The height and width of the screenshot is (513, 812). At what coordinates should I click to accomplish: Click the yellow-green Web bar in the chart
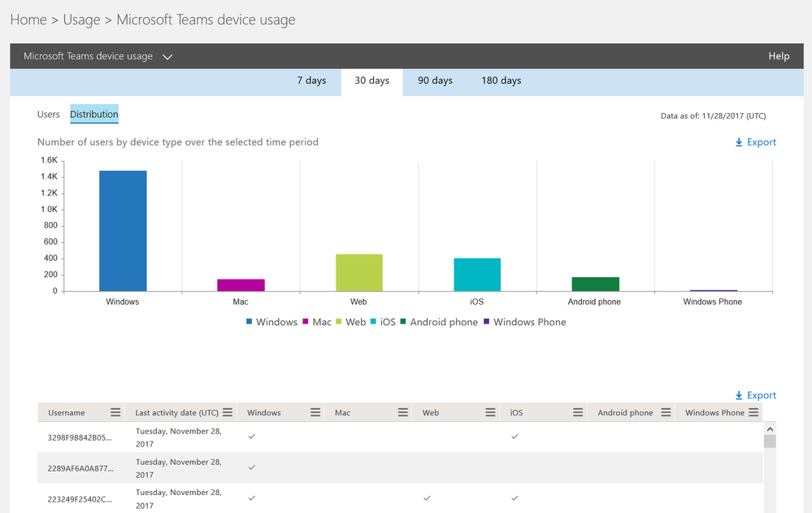pos(359,272)
